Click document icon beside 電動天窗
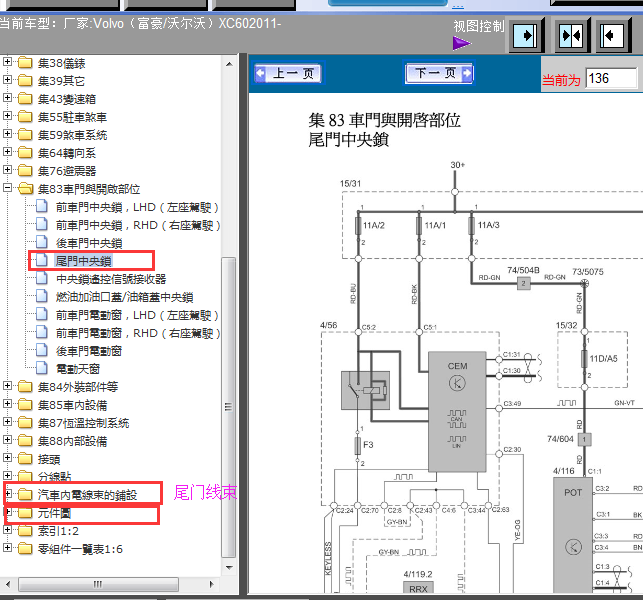 pyautogui.click(x=41, y=368)
